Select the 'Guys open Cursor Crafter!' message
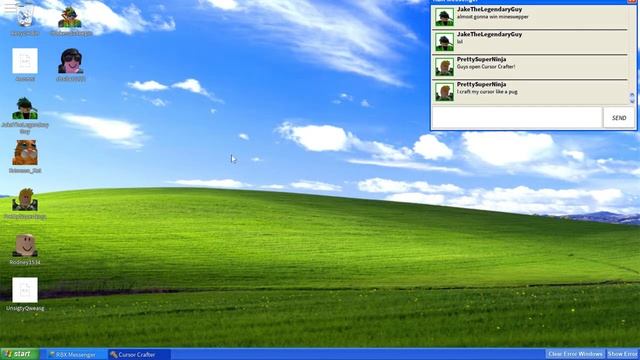Screen dimensions: 640x360 486,67
